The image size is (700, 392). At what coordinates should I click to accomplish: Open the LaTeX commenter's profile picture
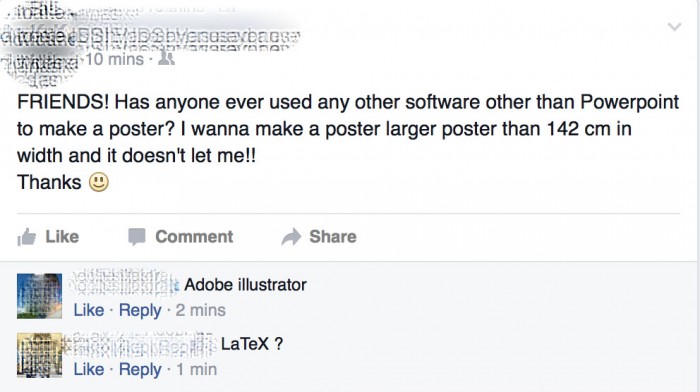tap(39, 355)
